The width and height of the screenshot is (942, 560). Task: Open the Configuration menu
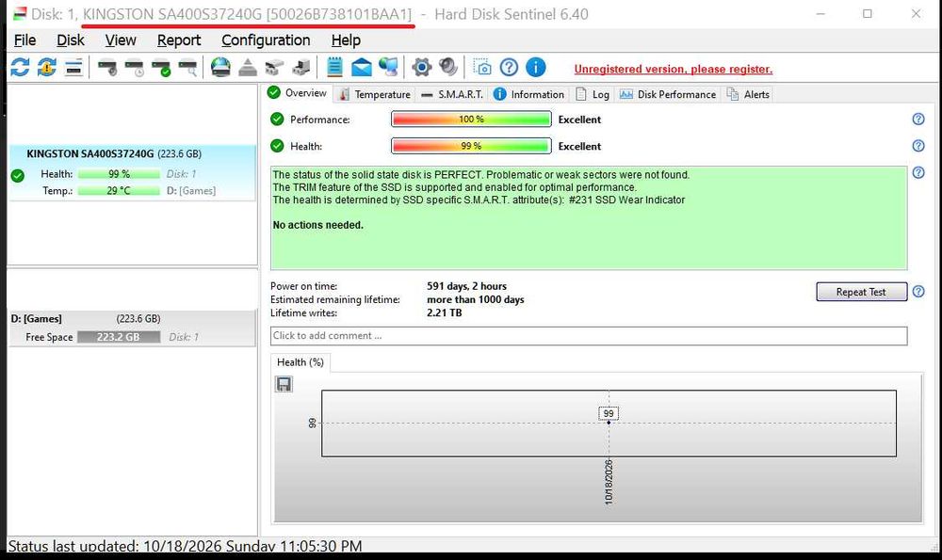[x=267, y=40]
